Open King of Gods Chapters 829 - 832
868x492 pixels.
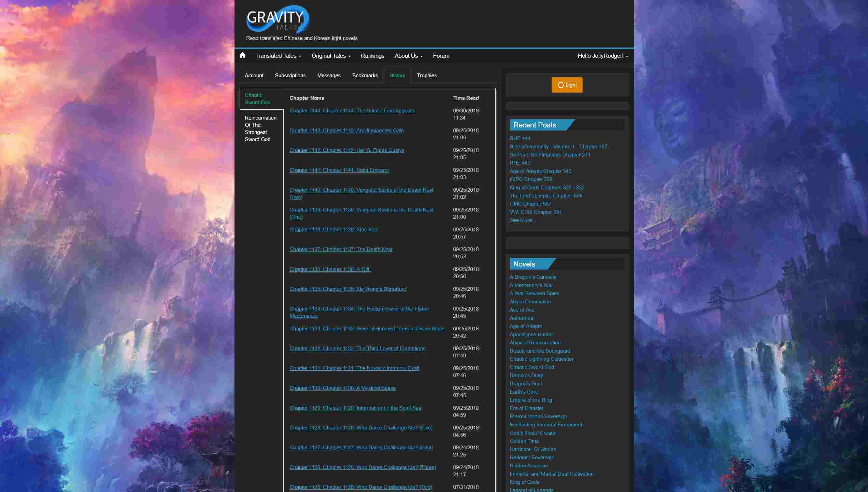click(547, 188)
